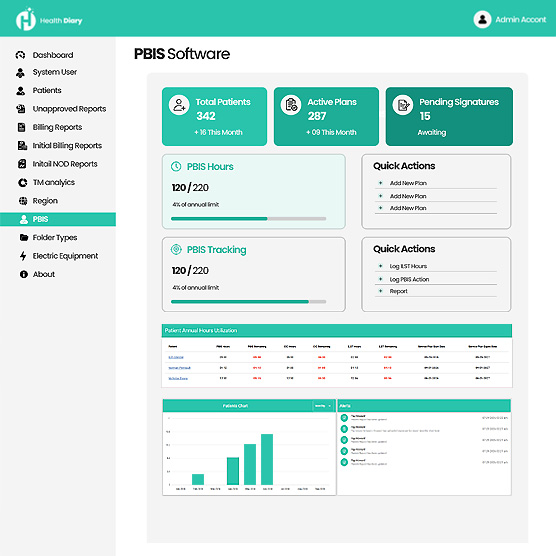Click the 'Awaiting' status text
556x556 pixels.
tap(432, 133)
